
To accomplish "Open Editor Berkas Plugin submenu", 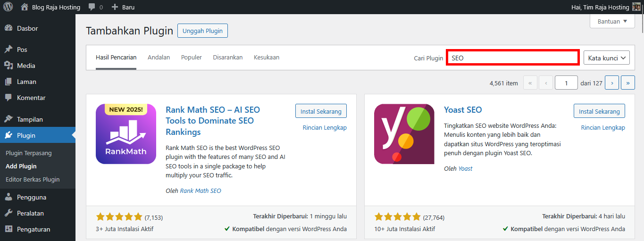I will [33, 180].
